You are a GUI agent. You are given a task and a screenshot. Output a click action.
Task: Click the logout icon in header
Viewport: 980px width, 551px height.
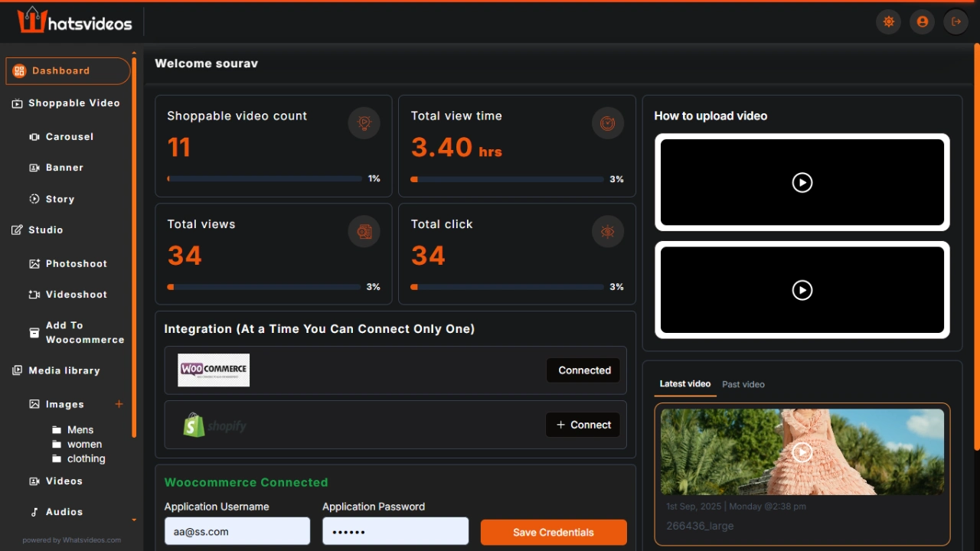pyautogui.click(x=955, y=22)
